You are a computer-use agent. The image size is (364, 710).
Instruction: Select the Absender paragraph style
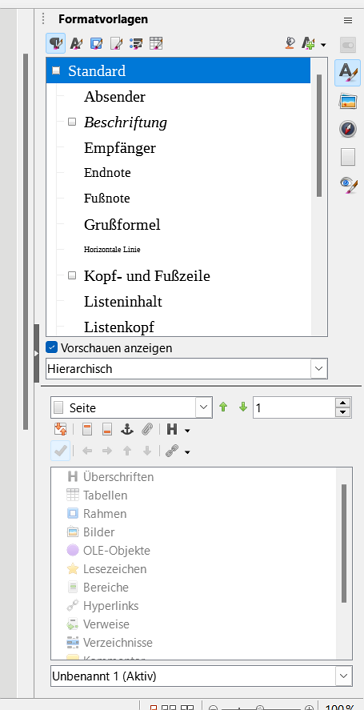[x=115, y=96]
